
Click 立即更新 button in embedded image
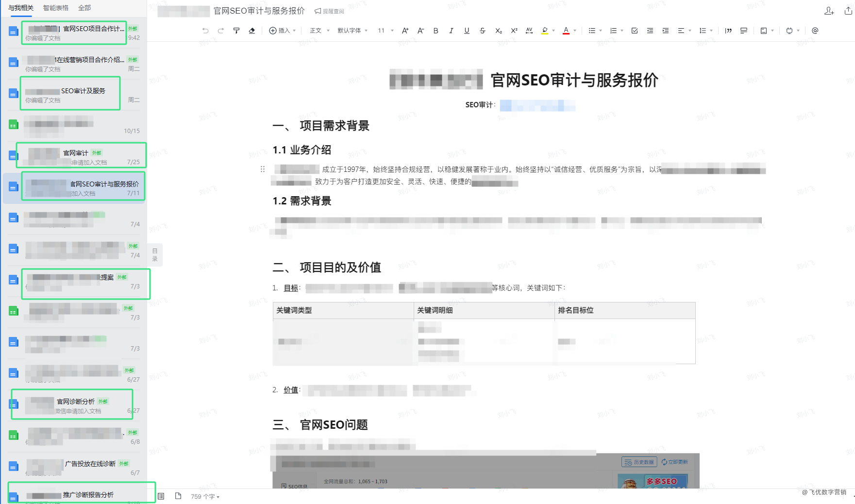pos(674,462)
